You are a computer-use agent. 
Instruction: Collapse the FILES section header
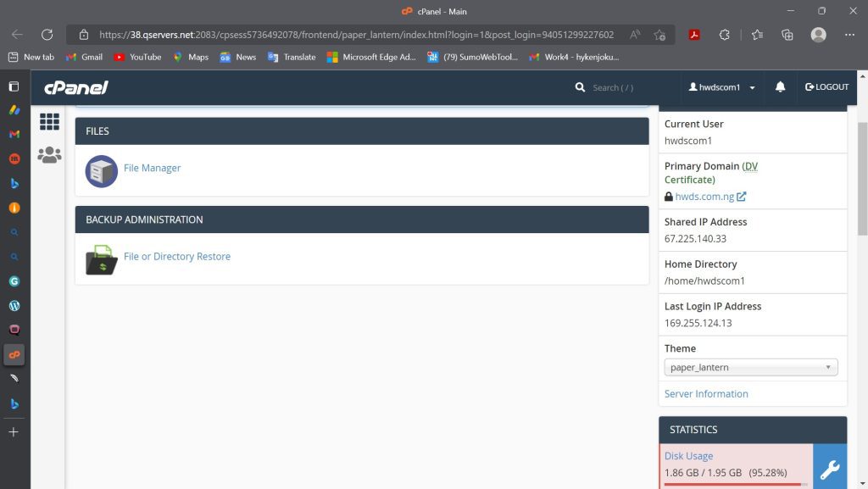pyautogui.click(x=362, y=131)
